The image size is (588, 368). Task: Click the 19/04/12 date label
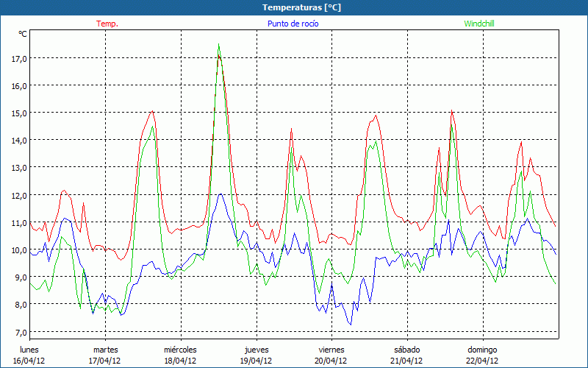tap(256, 361)
